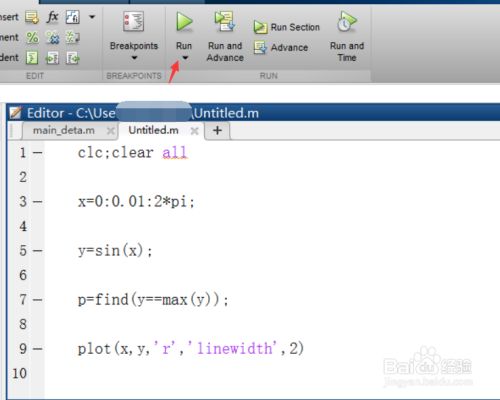Click the EDIT section label

pyautogui.click(x=35, y=76)
